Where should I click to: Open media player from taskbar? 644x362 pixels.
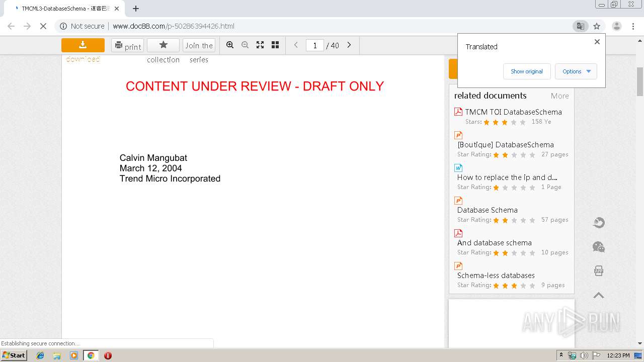tap(74, 355)
